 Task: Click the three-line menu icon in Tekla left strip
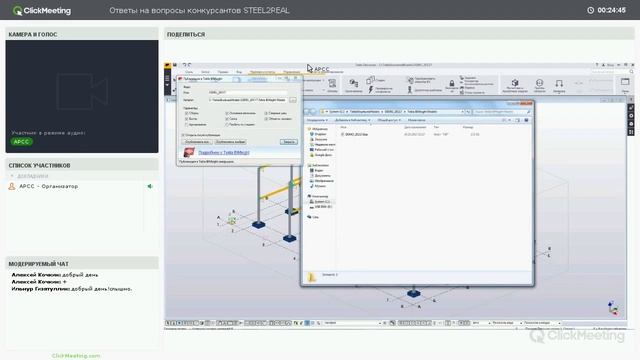click(167, 78)
